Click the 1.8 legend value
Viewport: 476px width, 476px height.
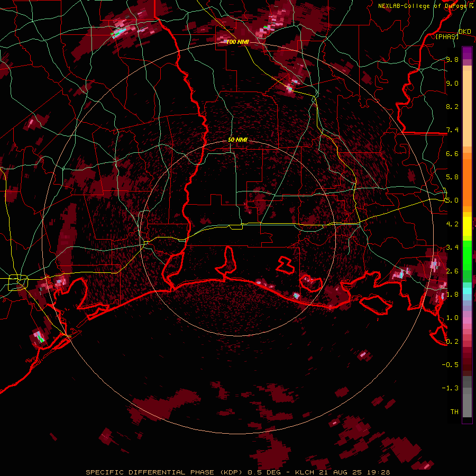452,295
